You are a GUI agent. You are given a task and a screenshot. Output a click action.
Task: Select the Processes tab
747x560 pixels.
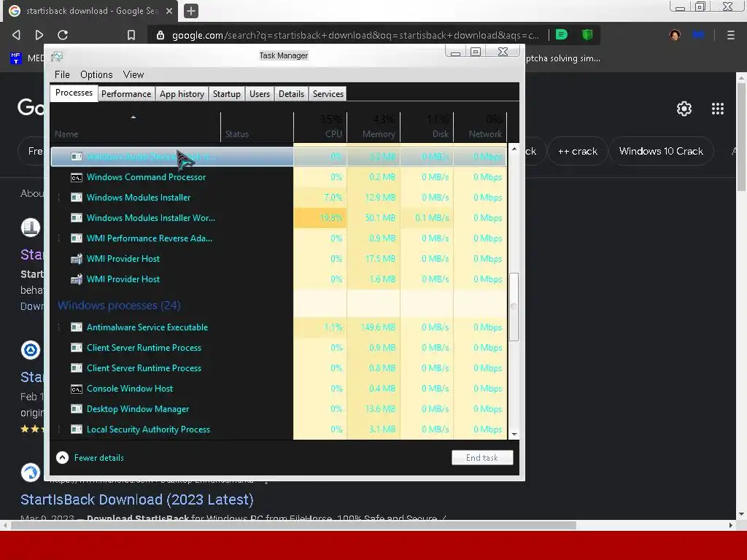coord(74,93)
